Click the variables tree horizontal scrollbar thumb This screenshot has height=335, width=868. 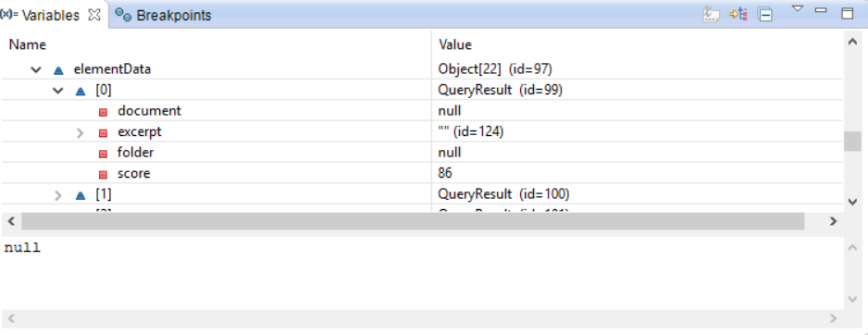point(413,221)
